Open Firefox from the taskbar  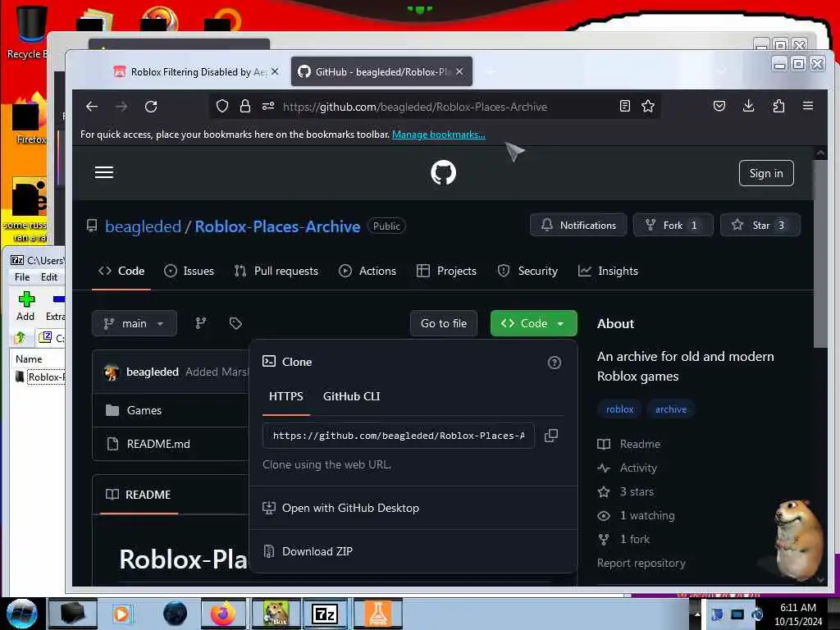pyautogui.click(x=223, y=614)
